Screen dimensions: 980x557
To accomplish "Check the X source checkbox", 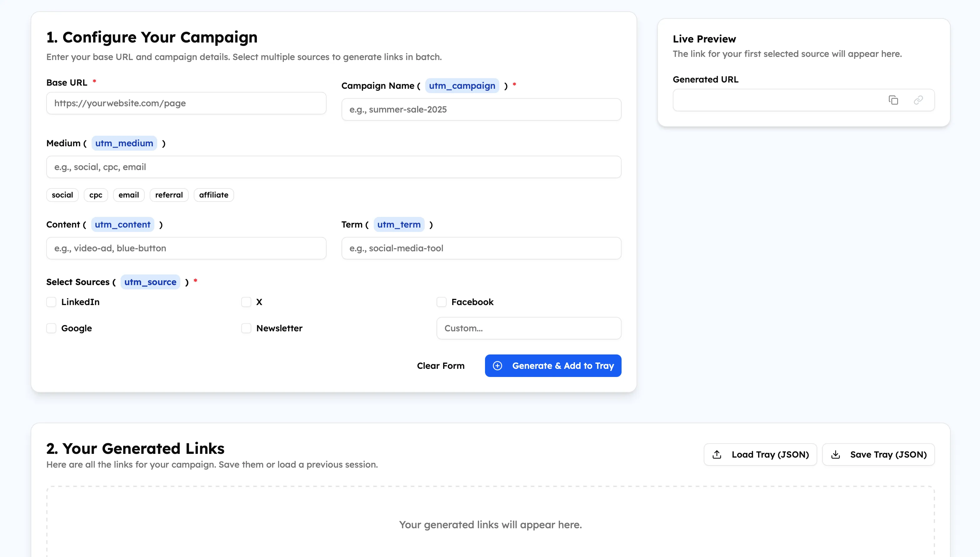I will point(246,302).
